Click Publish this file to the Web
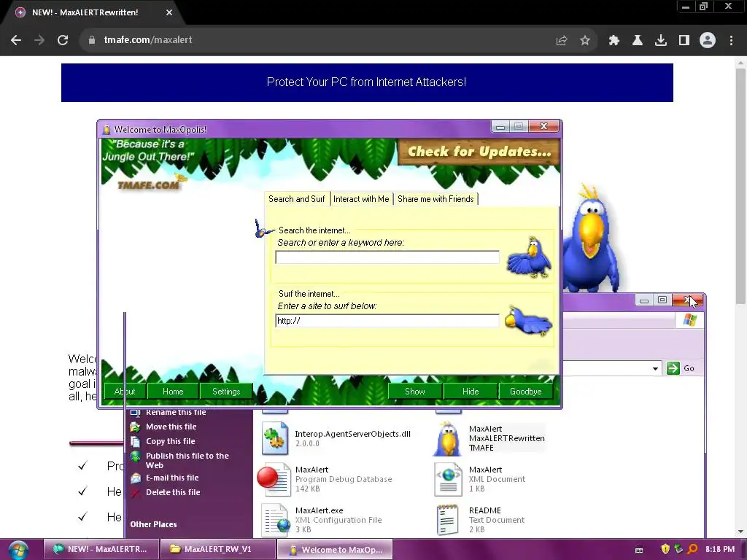This screenshot has height=560, width=747. 187,461
